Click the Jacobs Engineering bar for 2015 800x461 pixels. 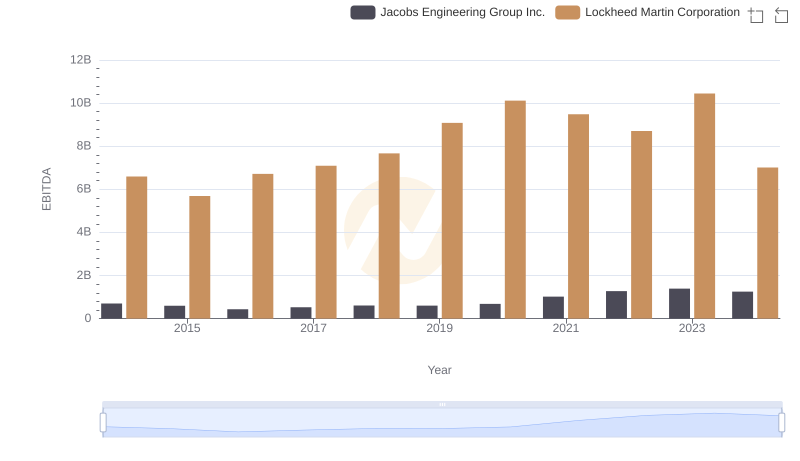coord(174,312)
